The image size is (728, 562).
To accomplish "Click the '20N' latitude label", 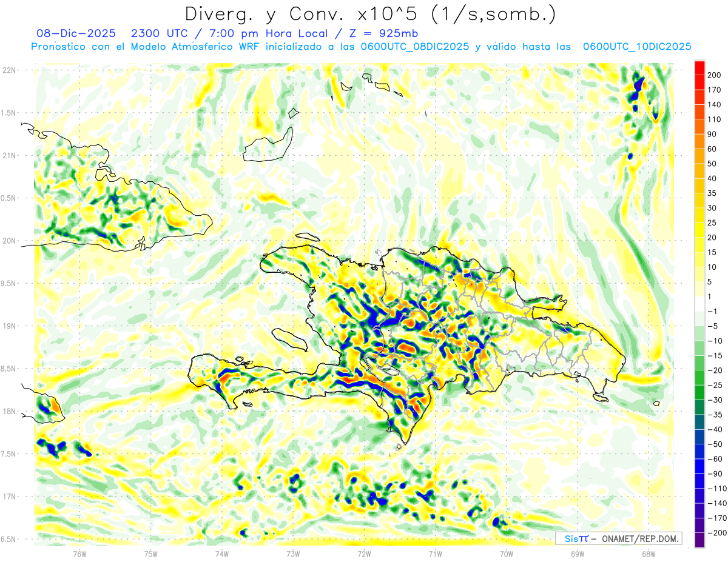I will 10,241.
